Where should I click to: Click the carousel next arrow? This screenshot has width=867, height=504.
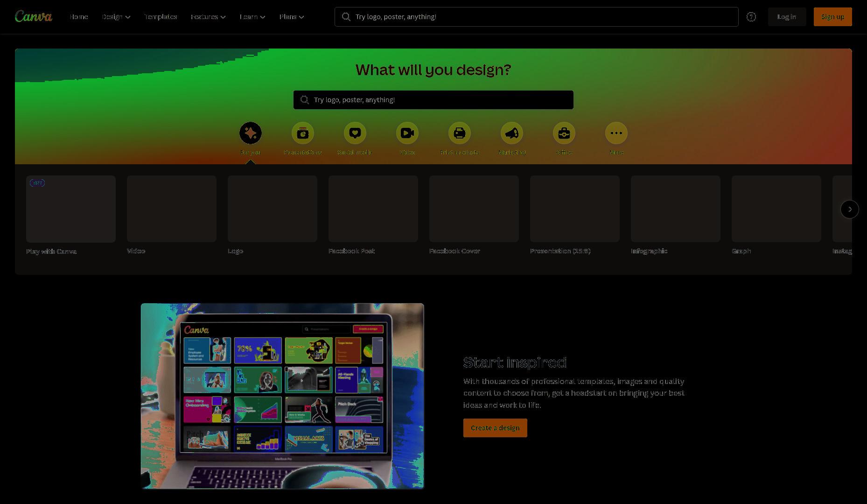click(x=850, y=209)
